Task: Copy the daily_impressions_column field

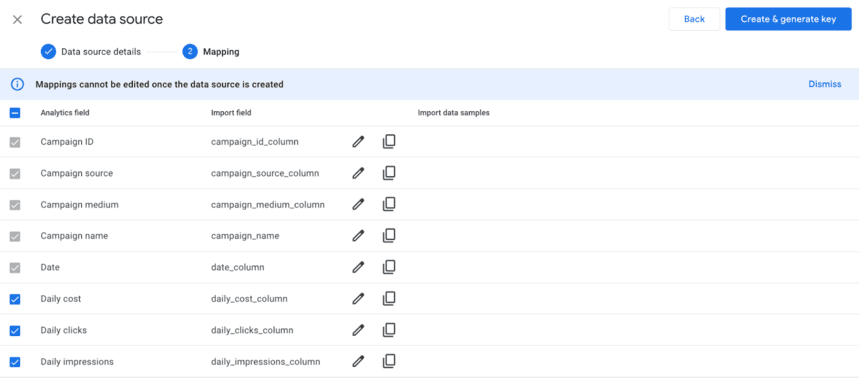Action: point(389,362)
